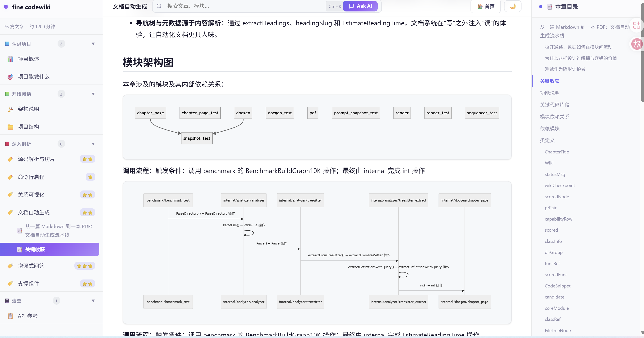Toggle dark mode with the moon icon
Viewport: 644px width, 338px height.
pyautogui.click(x=512, y=6)
